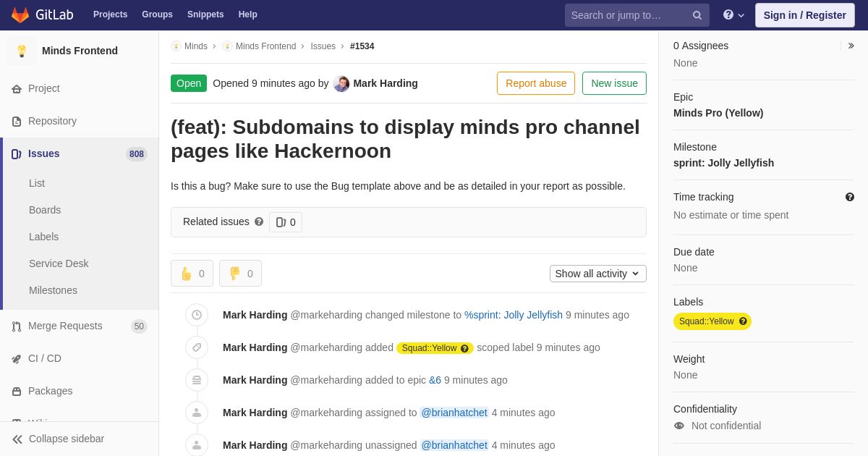This screenshot has height=456, width=868.
Task: Open Groups in the top navigation
Action: (157, 14)
